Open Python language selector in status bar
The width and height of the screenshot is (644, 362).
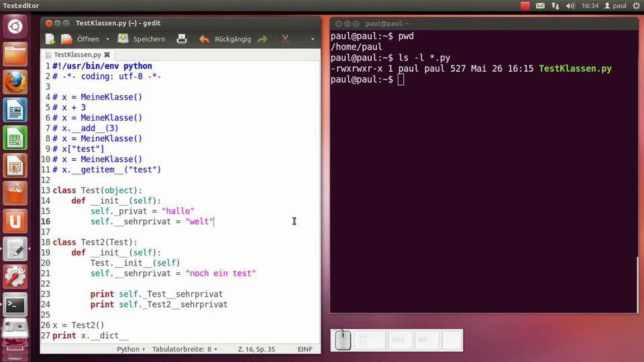pos(131,349)
